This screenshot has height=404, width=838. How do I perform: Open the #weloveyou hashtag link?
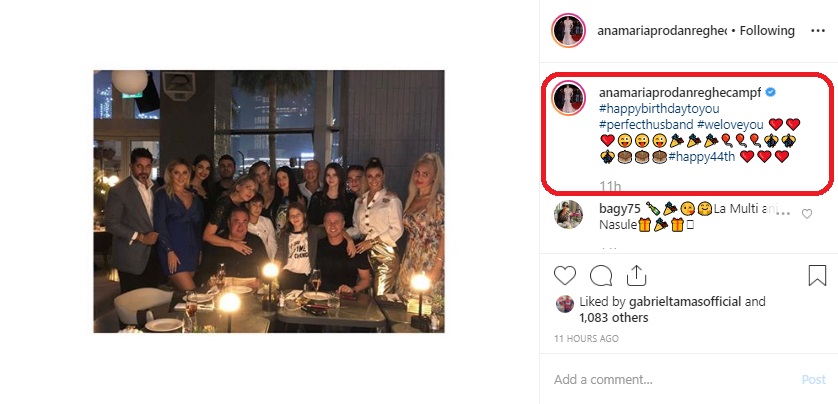click(730, 124)
